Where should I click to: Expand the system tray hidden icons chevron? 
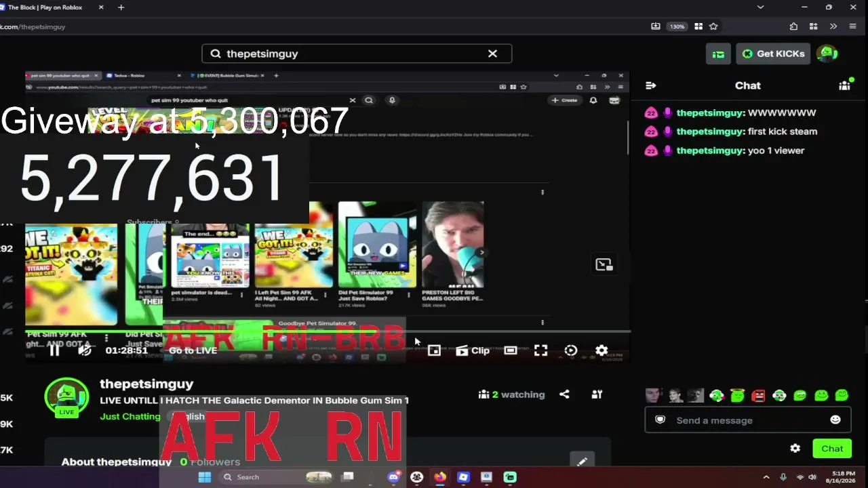click(766, 477)
